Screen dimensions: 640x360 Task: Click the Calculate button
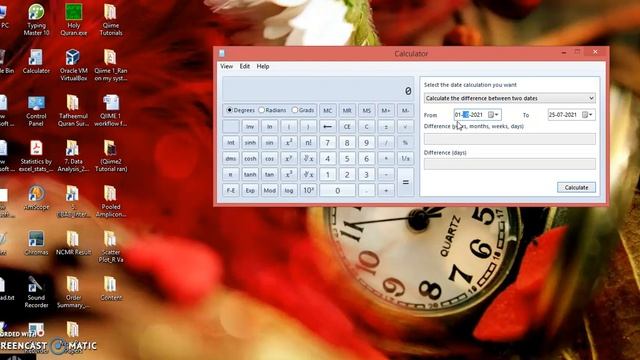tap(576, 187)
